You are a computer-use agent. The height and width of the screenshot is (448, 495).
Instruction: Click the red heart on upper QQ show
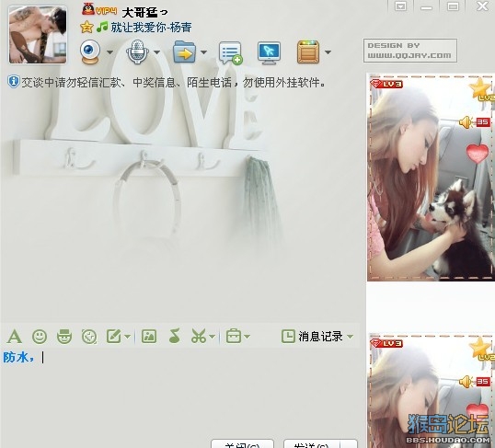tap(478, 154)
